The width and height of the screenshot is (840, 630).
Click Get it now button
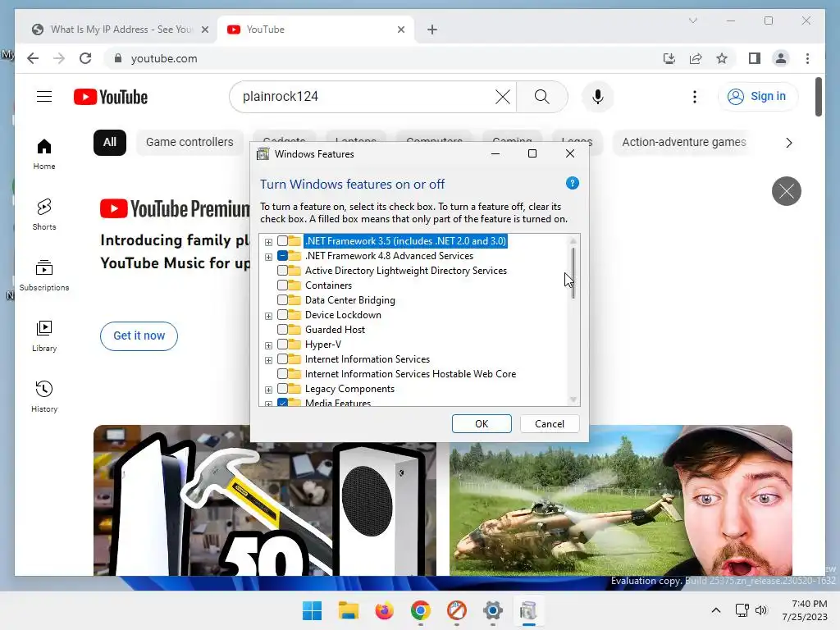pos(139,336)
